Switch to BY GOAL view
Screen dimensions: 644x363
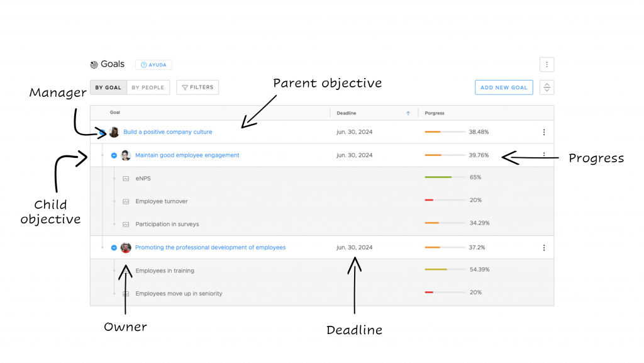tap(108, 87)
